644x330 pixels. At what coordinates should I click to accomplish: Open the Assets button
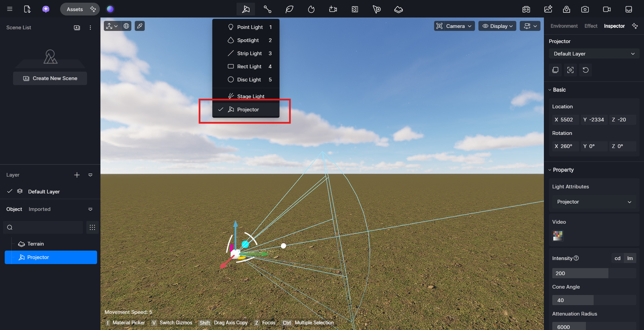pyautogui.click(x=75, y=9)
